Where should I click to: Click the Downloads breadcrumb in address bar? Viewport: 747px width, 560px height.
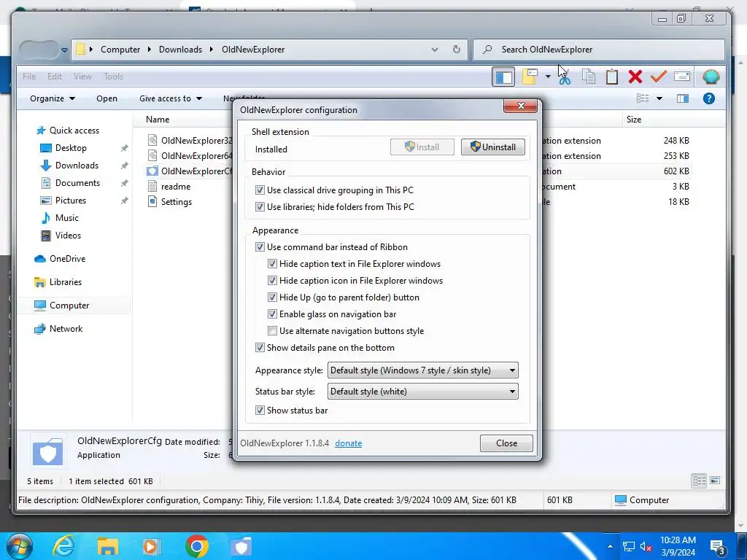180,50
